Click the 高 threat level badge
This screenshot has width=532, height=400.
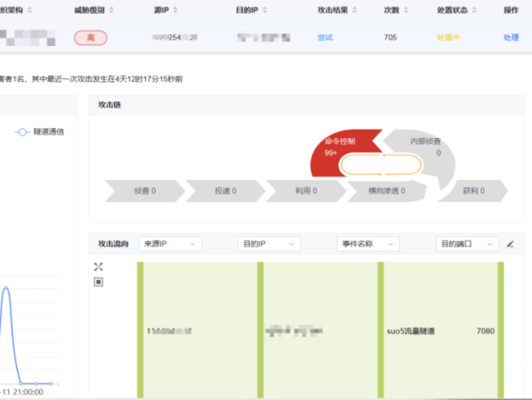coord(90,38)
